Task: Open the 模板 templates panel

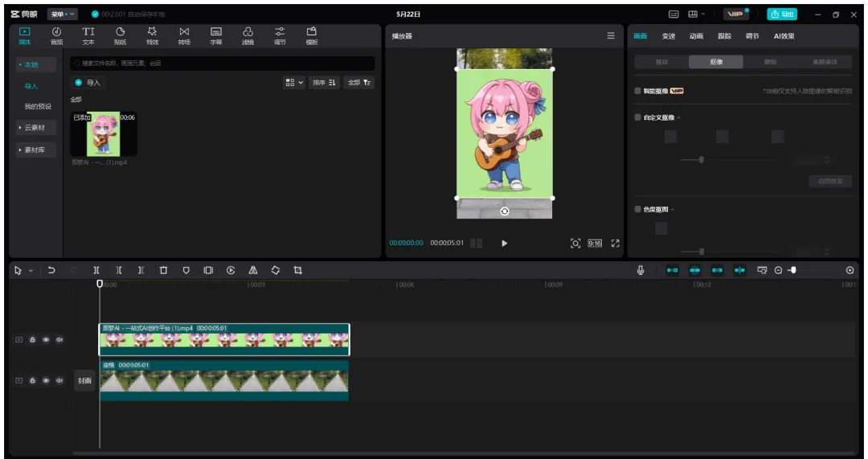Action: tap(312, 35)
